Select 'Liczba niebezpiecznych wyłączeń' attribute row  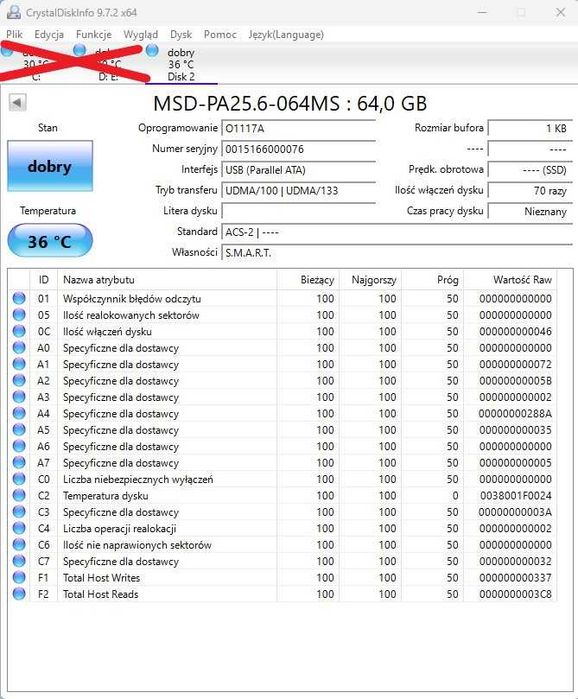283,479
